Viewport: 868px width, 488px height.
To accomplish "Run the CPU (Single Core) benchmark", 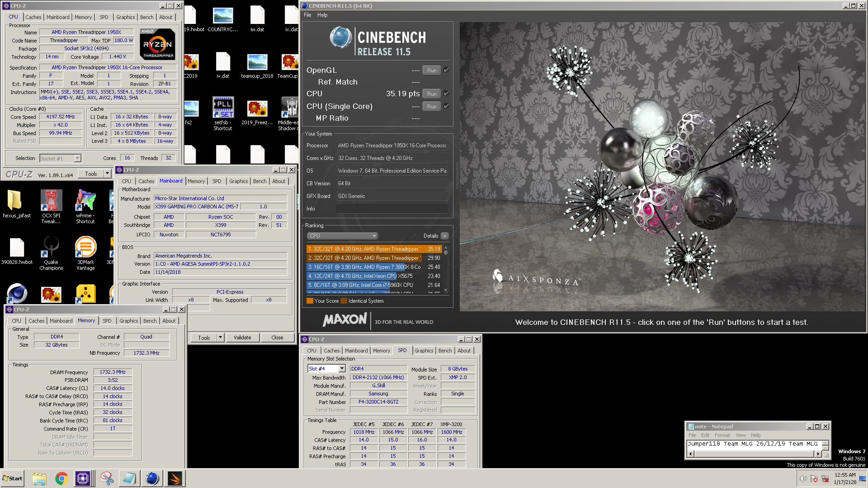I will coord(432,106).
